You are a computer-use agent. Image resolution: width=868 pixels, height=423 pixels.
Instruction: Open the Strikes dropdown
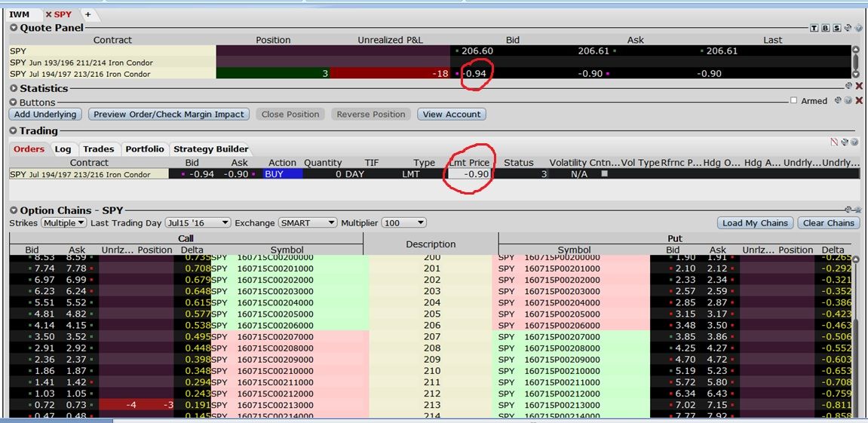pos(63,222)
